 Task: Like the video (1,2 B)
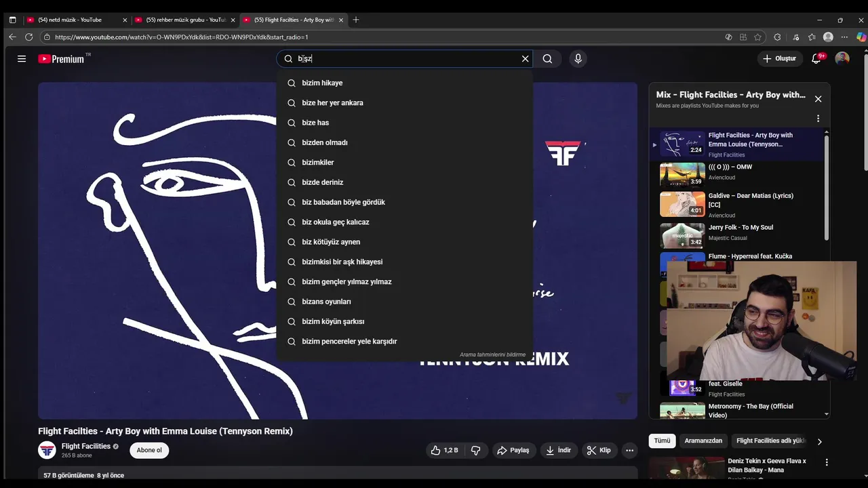[444, 450]
